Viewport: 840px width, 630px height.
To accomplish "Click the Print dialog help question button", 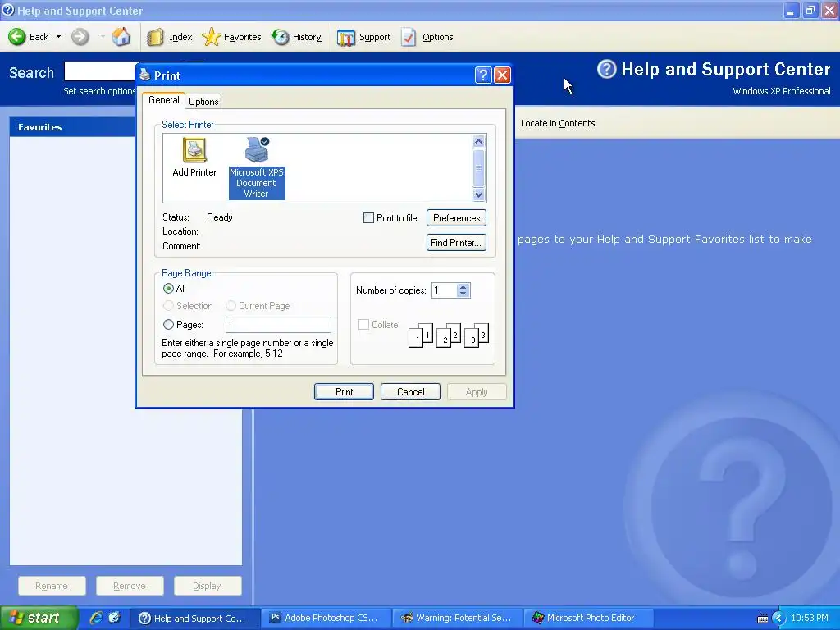I will tap(482, 75).
